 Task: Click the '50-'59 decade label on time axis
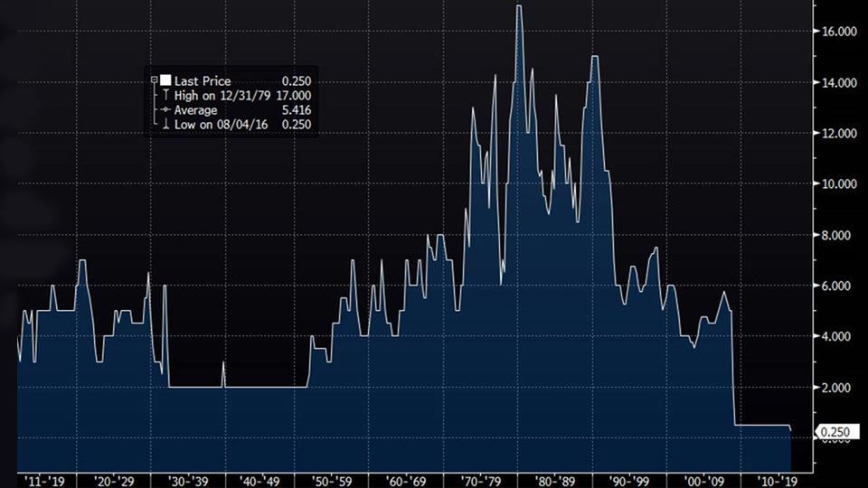tap(334, 480)
